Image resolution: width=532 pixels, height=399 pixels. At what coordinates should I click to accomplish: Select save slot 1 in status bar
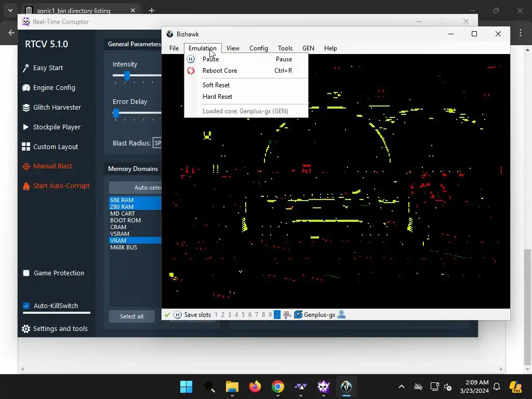coord(216,315)
